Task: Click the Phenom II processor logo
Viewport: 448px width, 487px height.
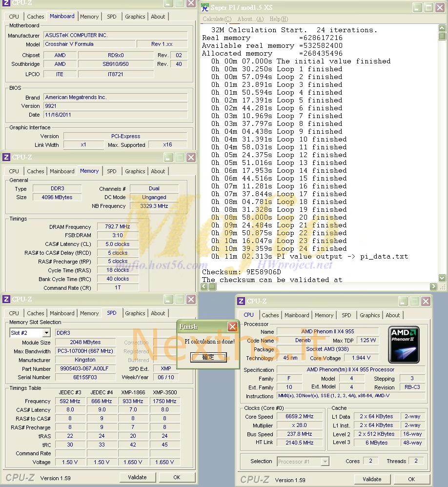Action: (404, 345)
